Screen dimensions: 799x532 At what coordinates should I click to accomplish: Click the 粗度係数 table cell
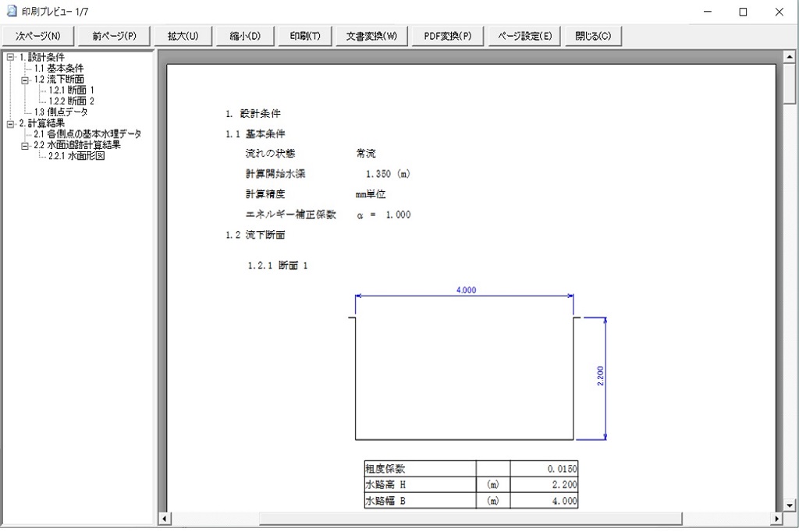click(421, 469)
